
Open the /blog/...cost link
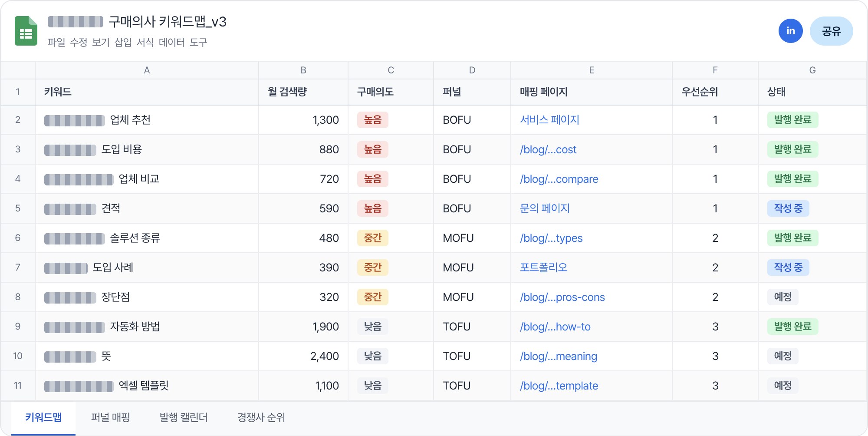click(548, 149)
